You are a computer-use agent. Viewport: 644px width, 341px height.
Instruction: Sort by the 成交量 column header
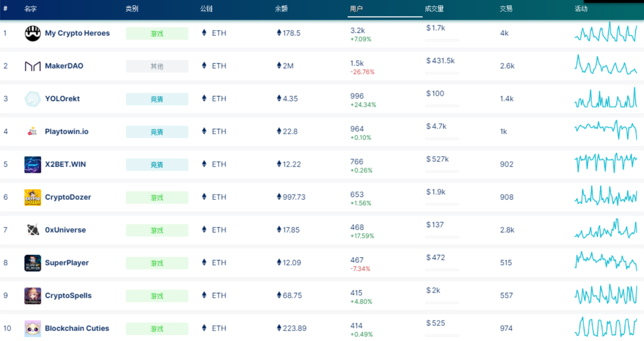click(435, 9)
